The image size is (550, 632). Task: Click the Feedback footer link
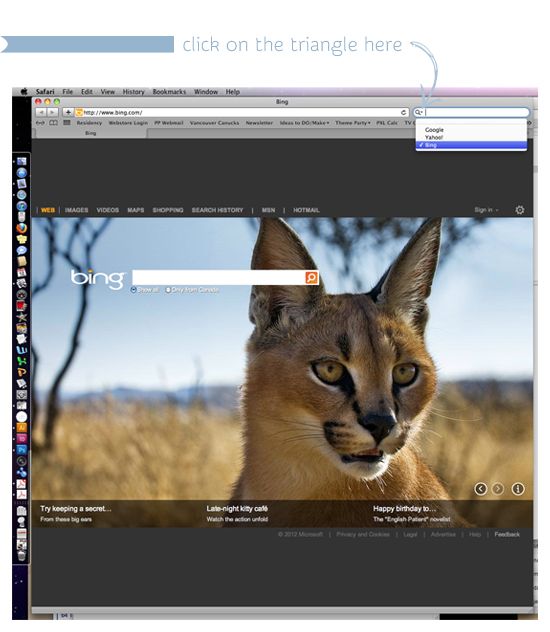coord(507,534)
